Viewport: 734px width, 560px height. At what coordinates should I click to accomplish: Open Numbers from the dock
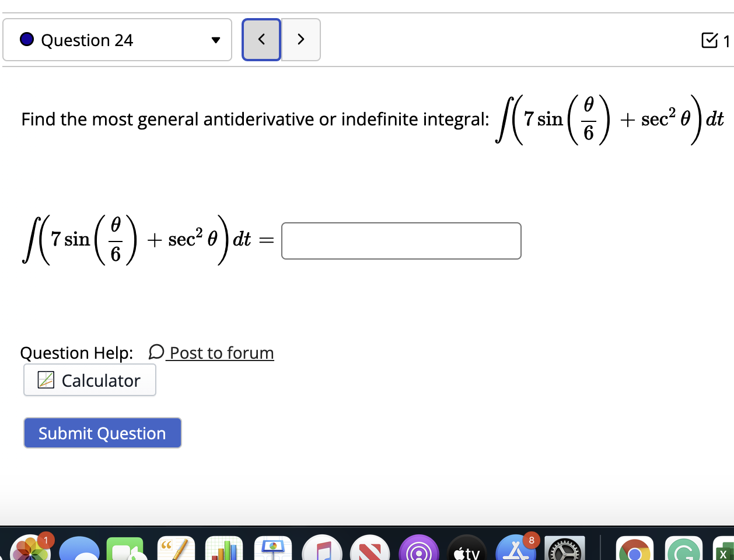pos(225,548)
